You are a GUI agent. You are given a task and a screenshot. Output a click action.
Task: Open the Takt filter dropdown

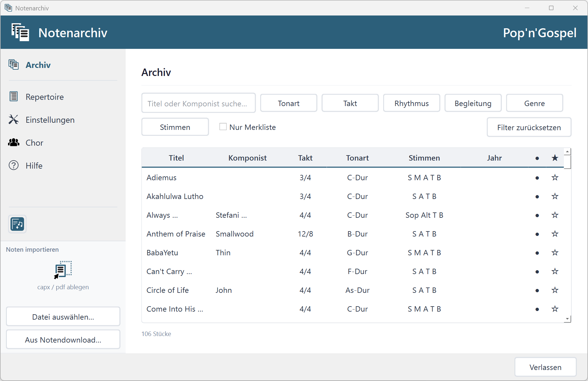coord(350,103)
